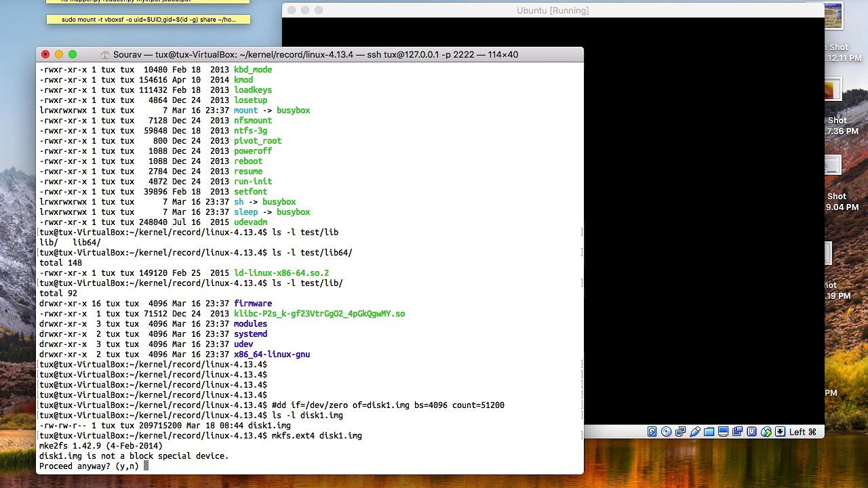Click the USB devices icon in VirtualBox status bar
Screen dimensions: 868x488
tap(695, 432)
